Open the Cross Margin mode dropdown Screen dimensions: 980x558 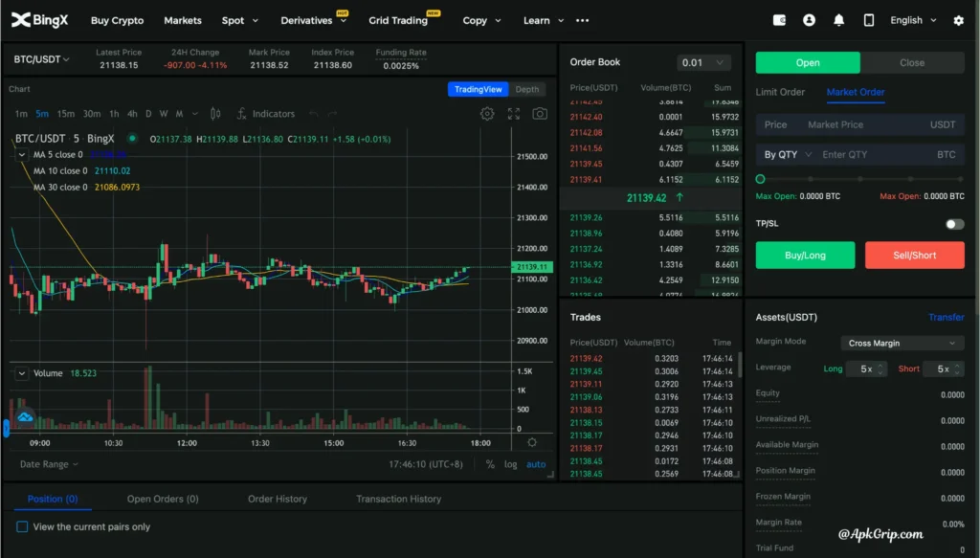(902, 343)
